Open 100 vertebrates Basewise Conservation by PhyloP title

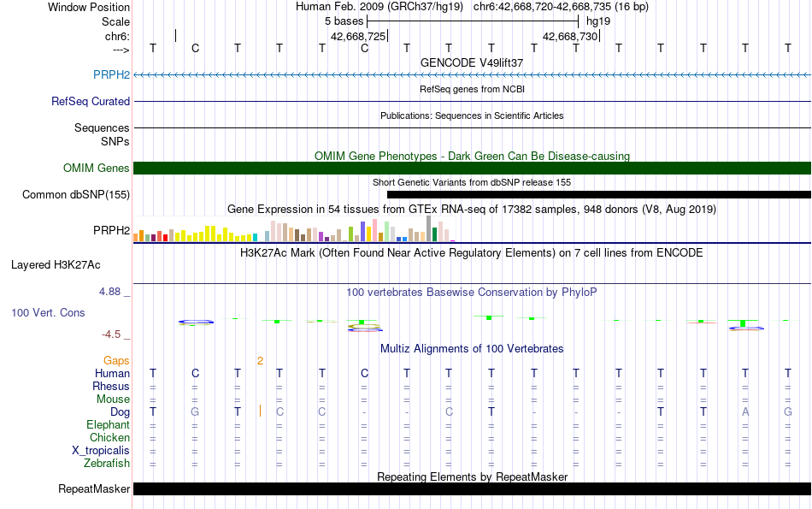coord(472,293)
